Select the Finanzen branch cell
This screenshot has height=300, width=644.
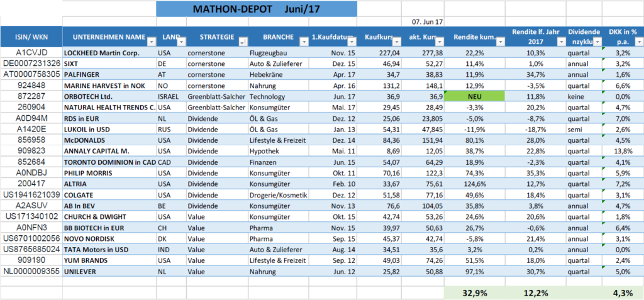tap(278, 162)
